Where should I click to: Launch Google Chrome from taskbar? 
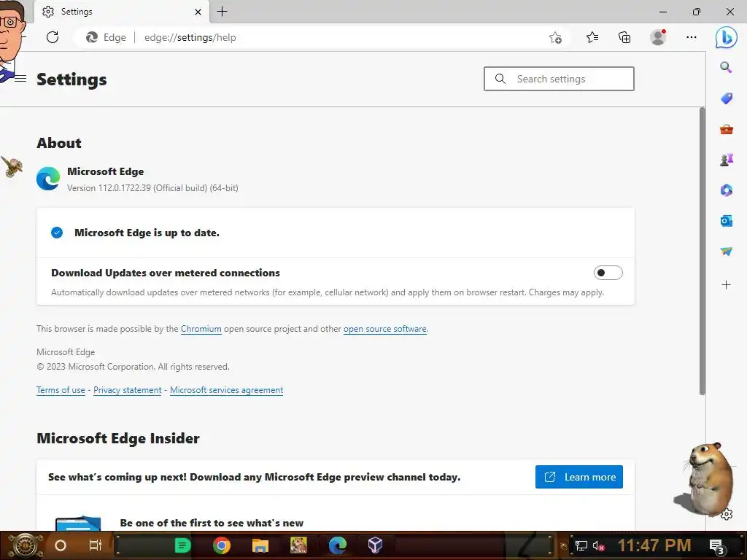click(222, 545)
